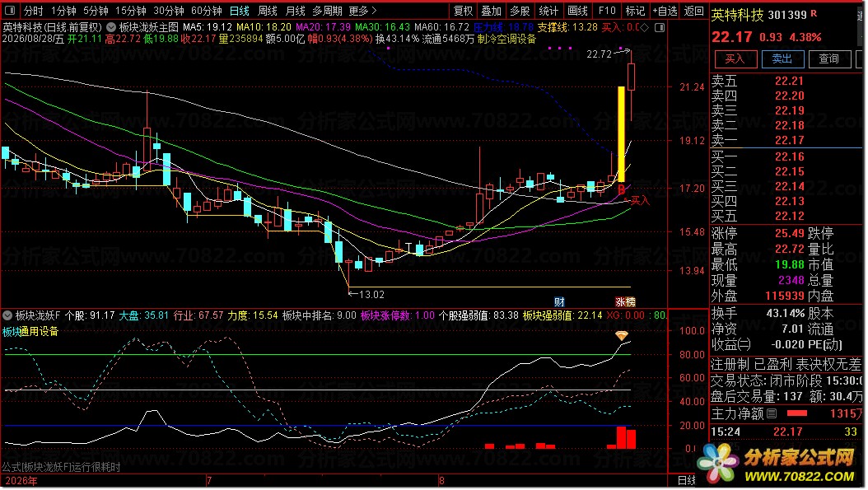
Task: Click the 换手 value 43.14%
Action: tap(785, 314)
